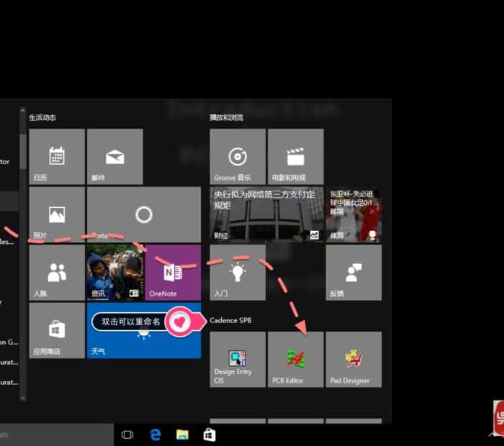Open Microsoft Edge from the taskbar

click(156, 434)
